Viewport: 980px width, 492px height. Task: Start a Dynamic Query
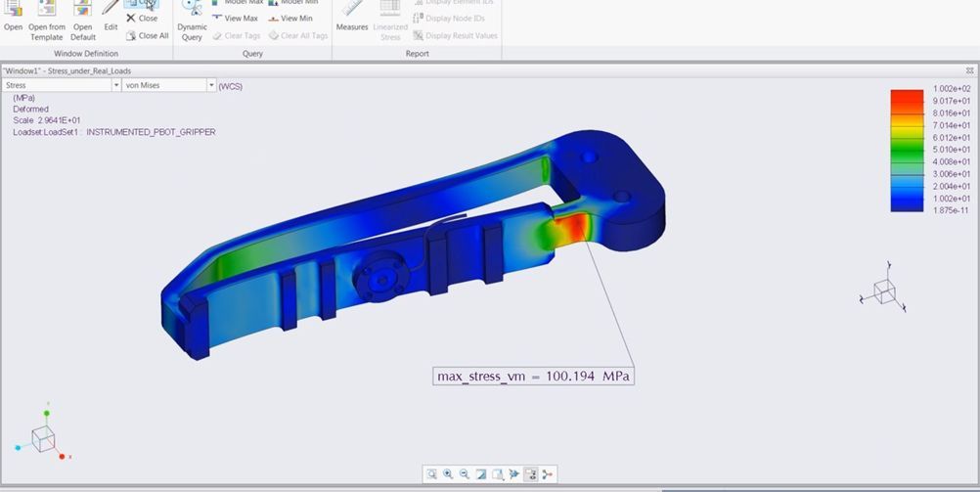pos(192,20)
